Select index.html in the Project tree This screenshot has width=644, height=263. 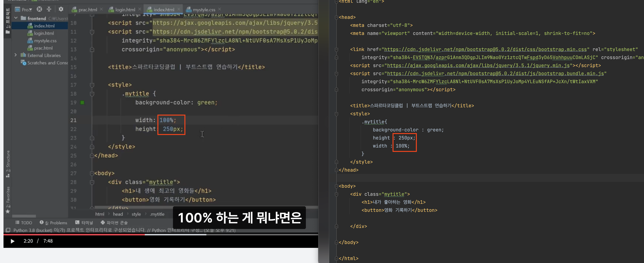pos(44,26)
